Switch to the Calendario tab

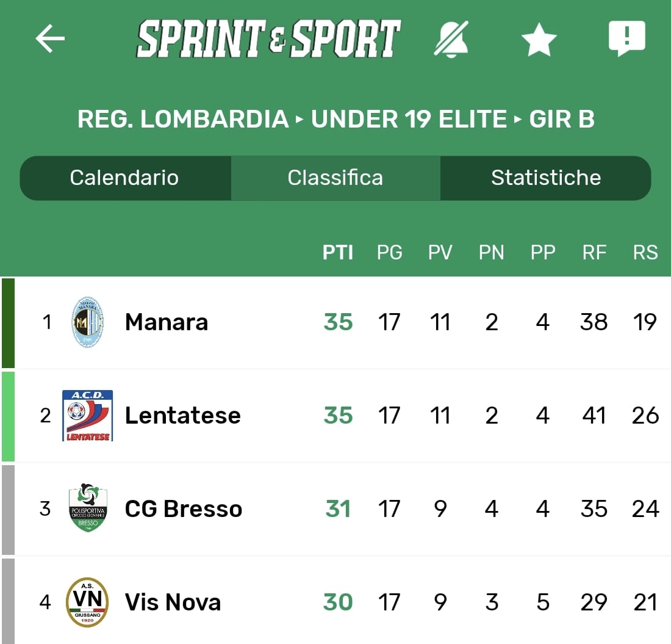[124, 178]
